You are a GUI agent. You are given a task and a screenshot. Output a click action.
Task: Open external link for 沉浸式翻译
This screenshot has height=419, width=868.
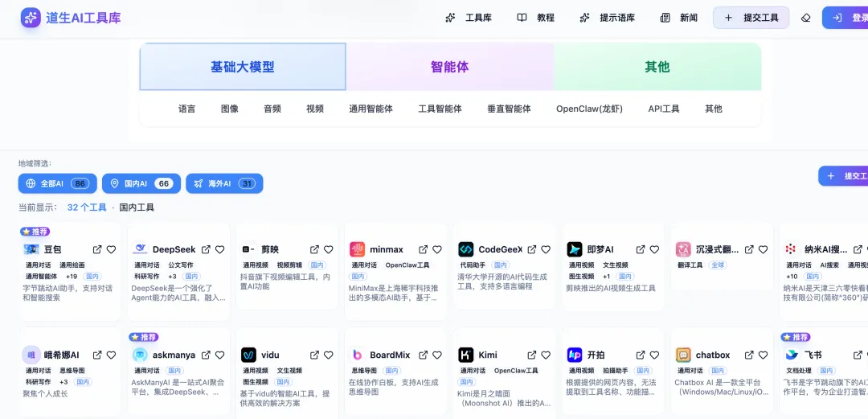(749, 249)
